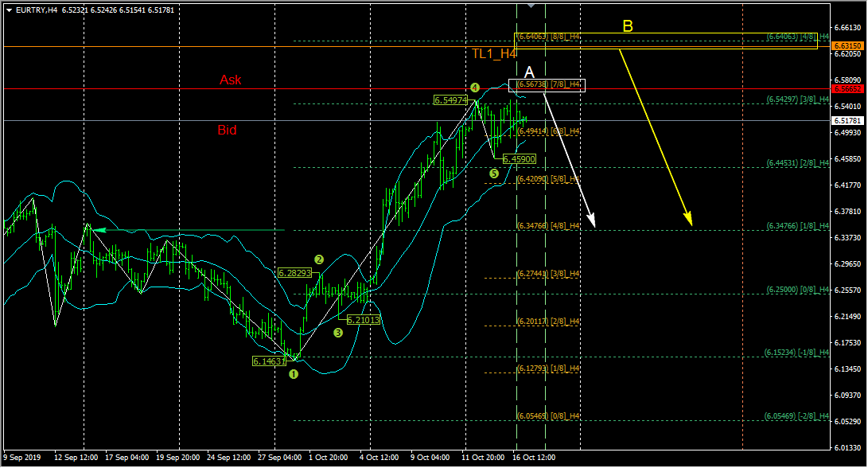
Task: Click the '27 Sep 04:00' time axis label
Action: tap(279, 458)
